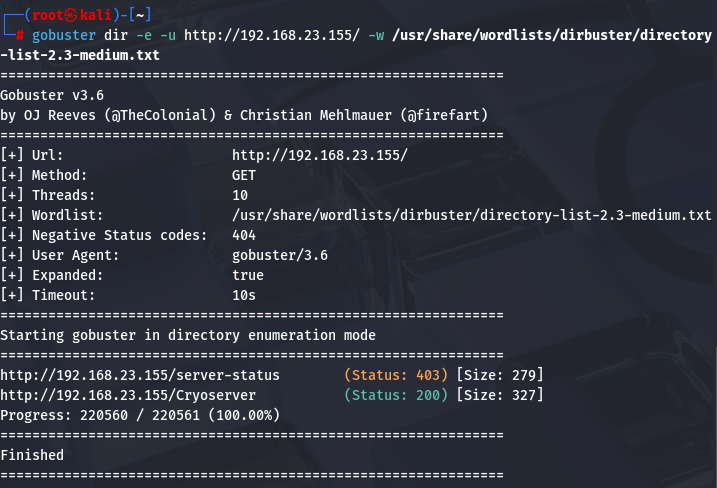The height and width of the screenshot is (488, 717).
Task: Click the Url value in the settings list
Action: pos(320,156)
